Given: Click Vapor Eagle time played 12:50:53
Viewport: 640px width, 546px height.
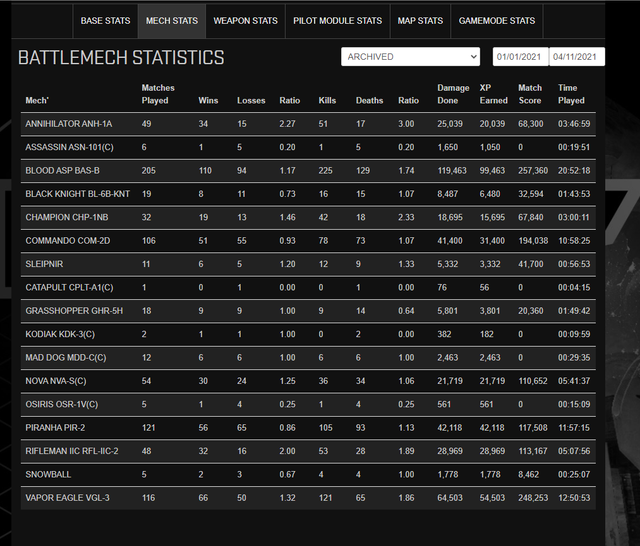Looking at the screenshot, I should 574,498.
